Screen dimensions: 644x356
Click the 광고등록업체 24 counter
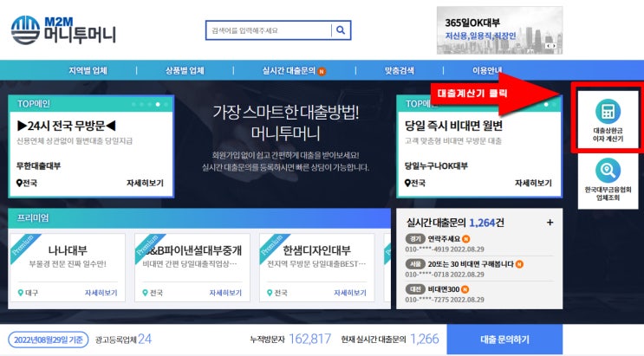pyautogui.click(x=123, y=340)
